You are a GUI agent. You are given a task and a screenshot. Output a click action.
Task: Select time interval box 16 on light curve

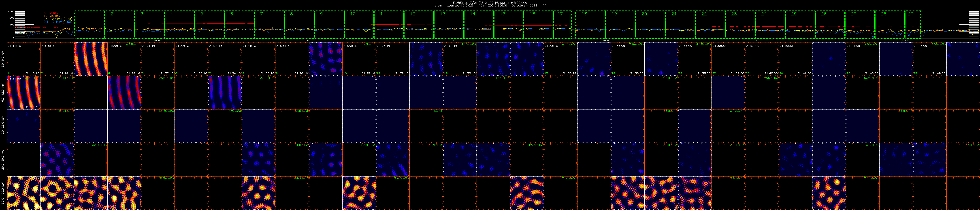click(x=539, y=25)
